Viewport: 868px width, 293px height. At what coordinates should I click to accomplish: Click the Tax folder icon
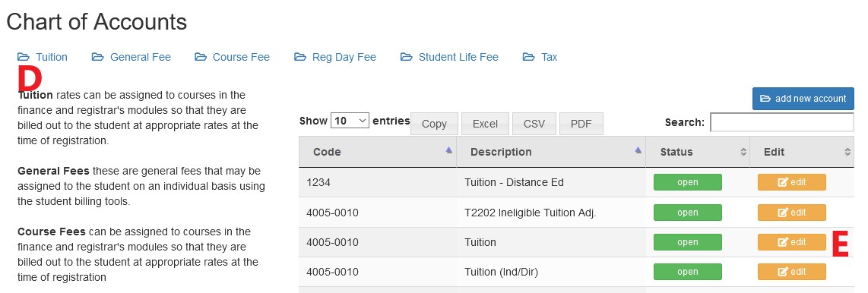(x=529, y=57)
